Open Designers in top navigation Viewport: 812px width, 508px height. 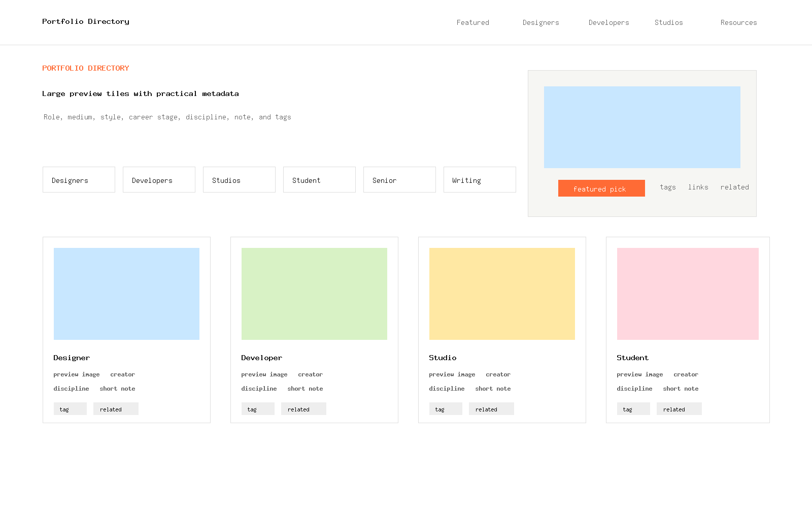pyautogui.click(x=541, y=22)
